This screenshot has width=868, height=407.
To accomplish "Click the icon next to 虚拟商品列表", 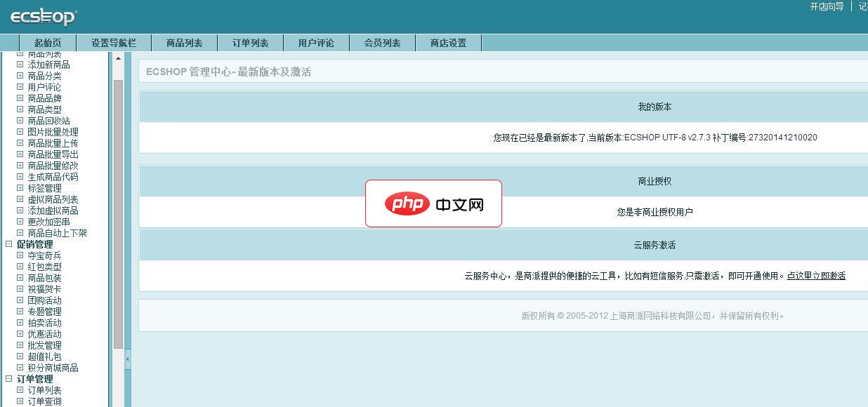I will click(21, 199).
